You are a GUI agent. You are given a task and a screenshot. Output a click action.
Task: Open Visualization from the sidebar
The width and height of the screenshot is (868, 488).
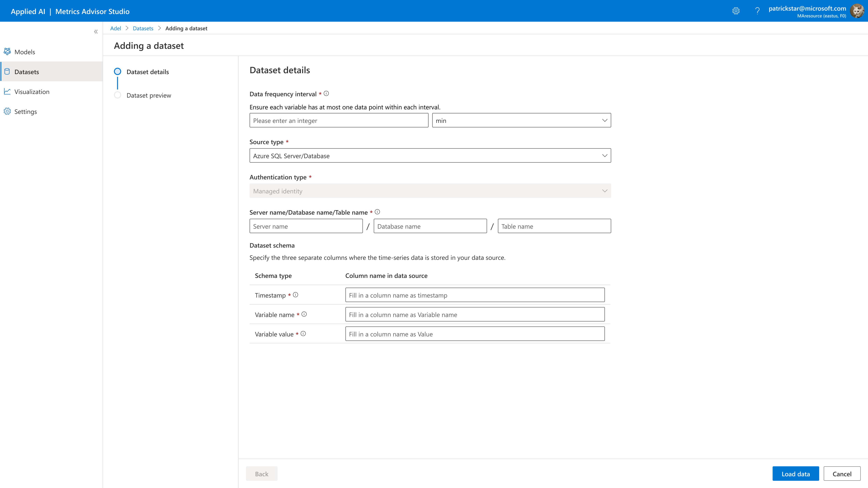coord(32,91)
